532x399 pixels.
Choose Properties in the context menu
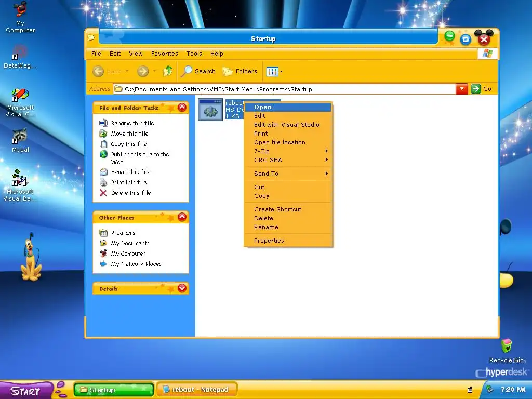click(x=288, y=241)
